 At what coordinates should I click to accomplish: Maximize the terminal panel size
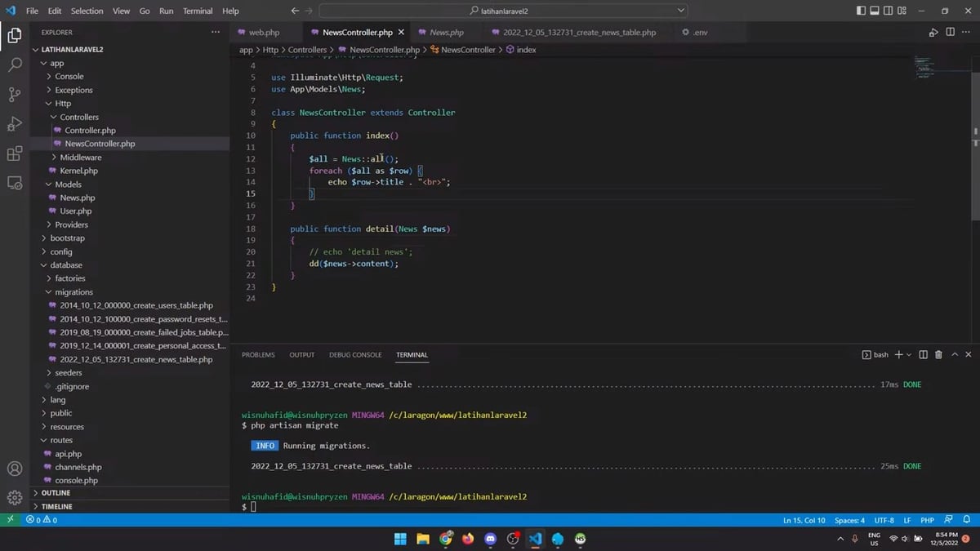pyautogui.click(x=954, y=355)
